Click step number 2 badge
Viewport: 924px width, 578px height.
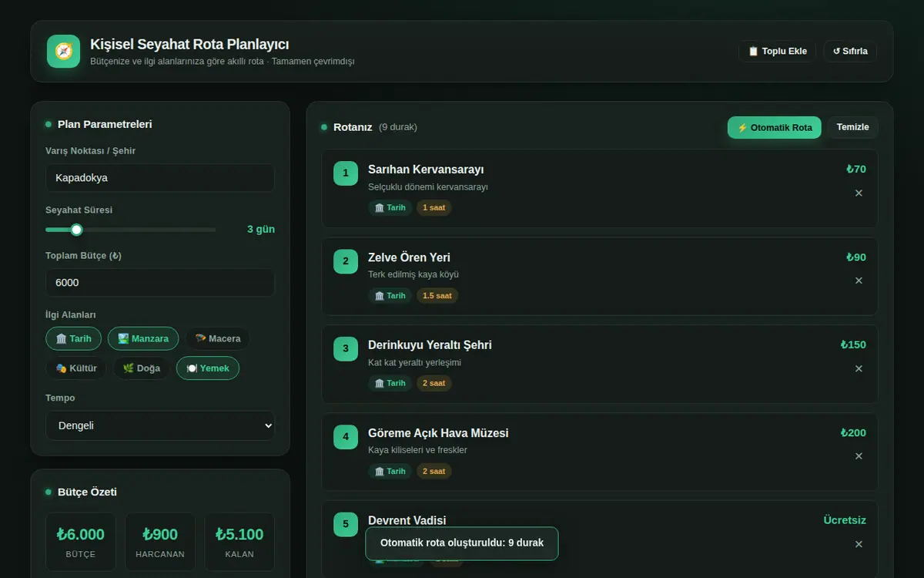[346, 261]
